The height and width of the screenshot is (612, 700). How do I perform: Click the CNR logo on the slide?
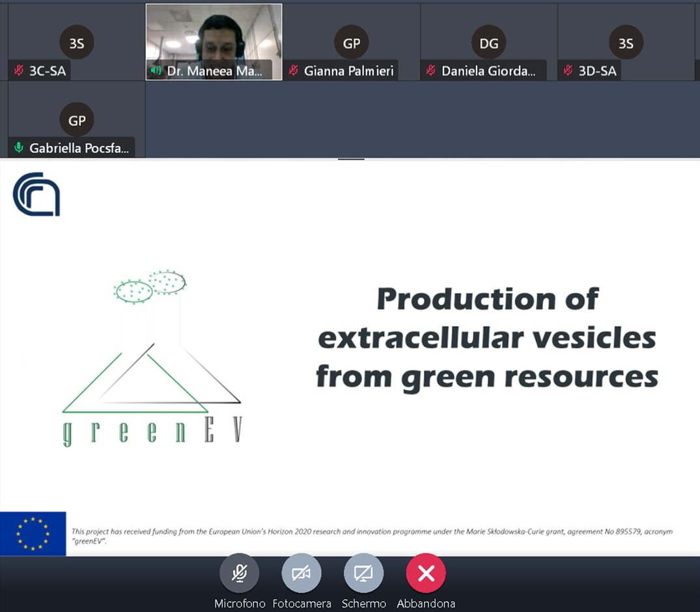[x=36, y=194]
